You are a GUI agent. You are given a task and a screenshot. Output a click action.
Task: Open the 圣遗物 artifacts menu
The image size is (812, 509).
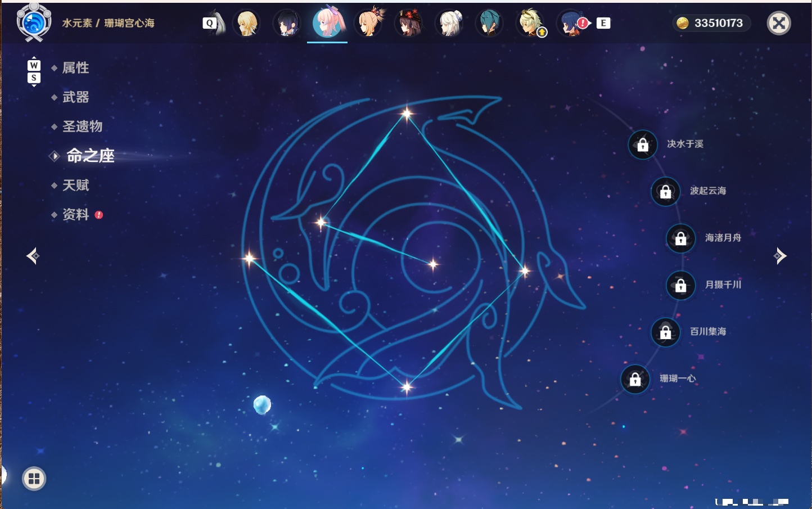[82, 127]
